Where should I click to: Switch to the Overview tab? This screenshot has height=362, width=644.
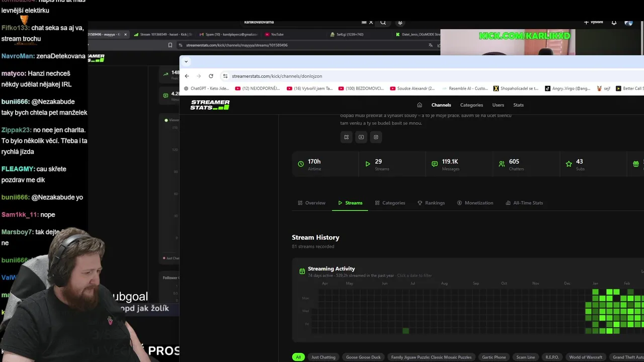click(x=311, y=203)
